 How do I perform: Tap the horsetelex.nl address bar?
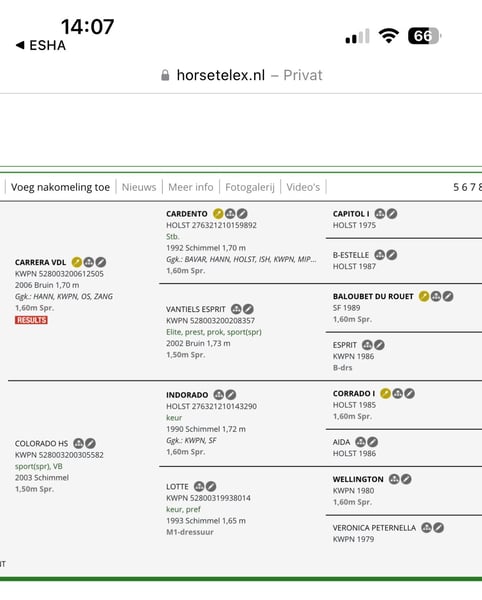pyautogui.click(x=242, y=75)
